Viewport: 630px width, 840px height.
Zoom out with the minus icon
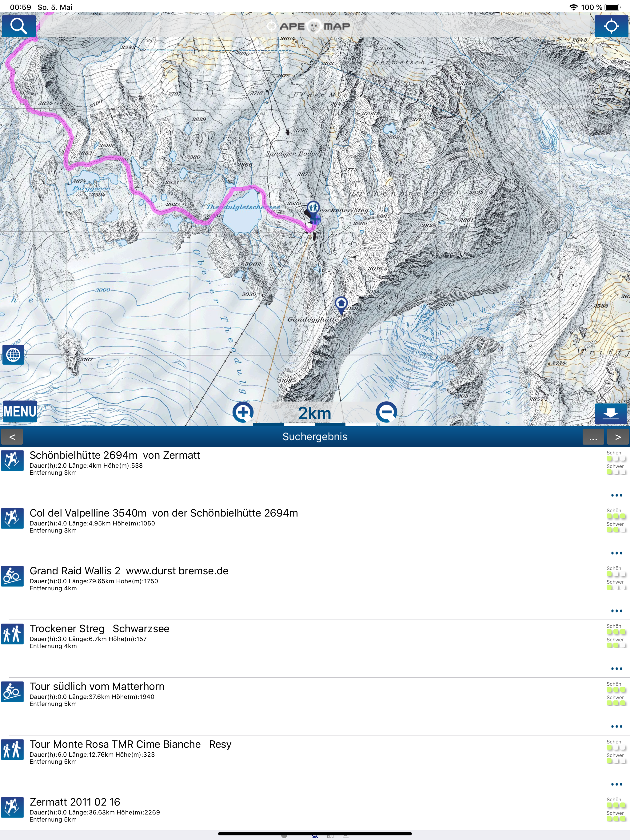point(386,412)
